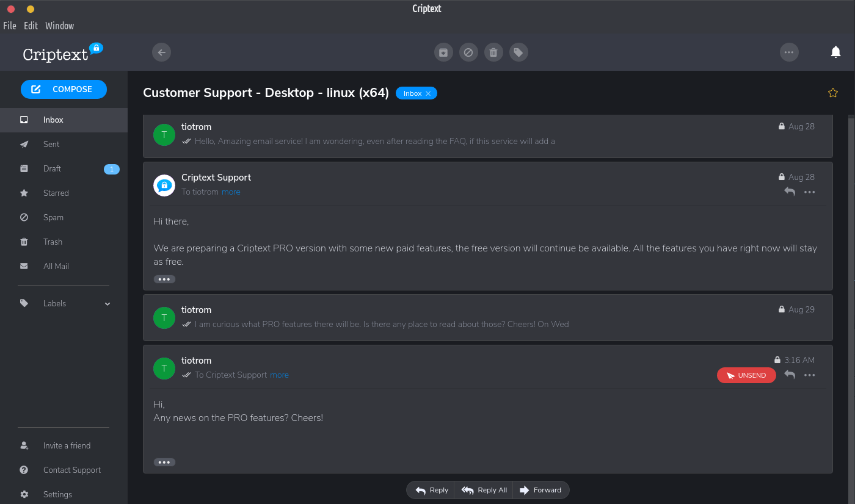Open toolbar more options menu
855x504 pixels.
click(789, 52)
